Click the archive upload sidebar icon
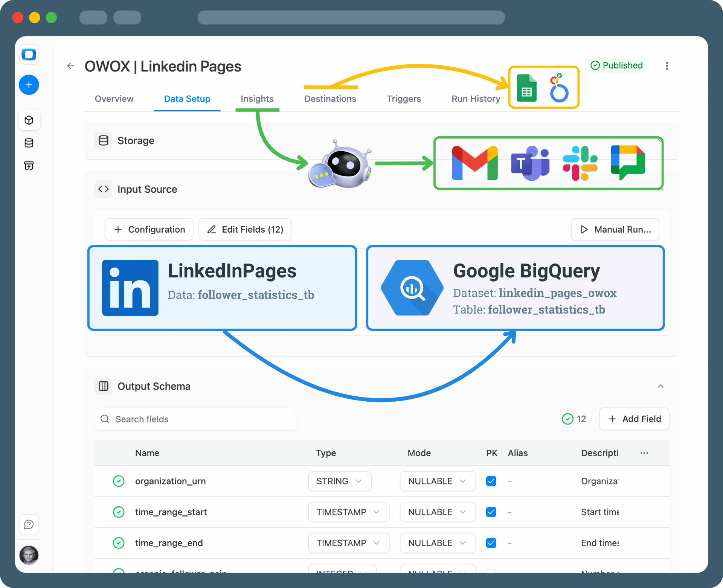723x588 pixels. click(29, 166)
